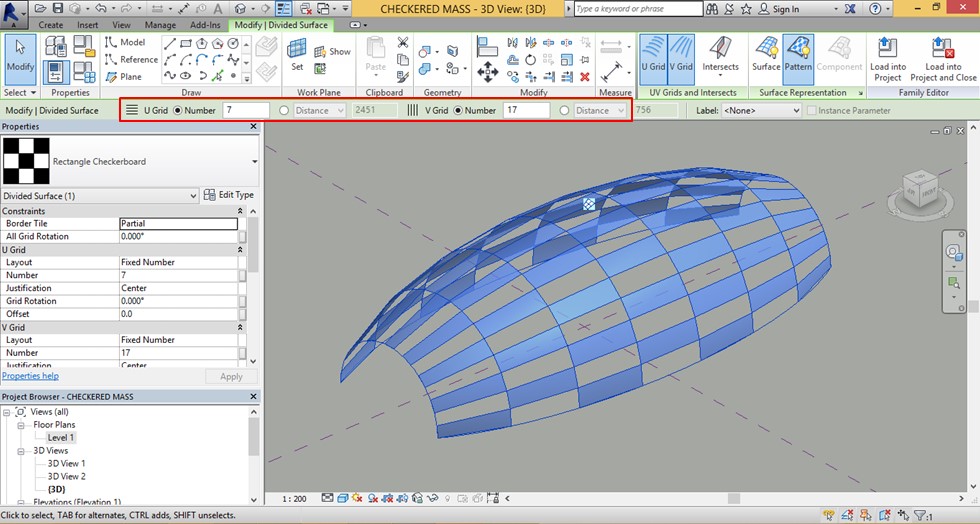Open U Grid Distance dropdown
The height and width of the screenshot is (524, 980).
[319, 111]
